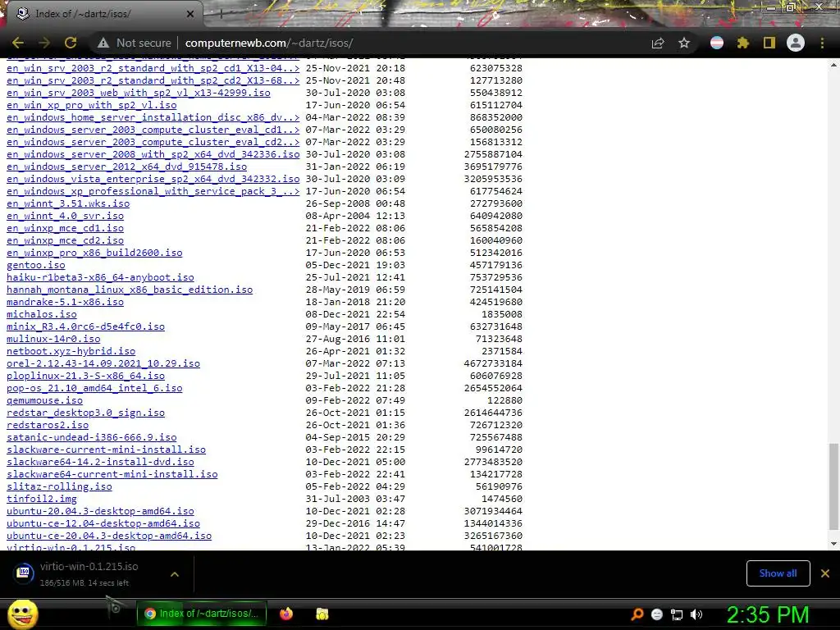Download satanic-undead-i386-666.9.iso

(x=92, y=438)
